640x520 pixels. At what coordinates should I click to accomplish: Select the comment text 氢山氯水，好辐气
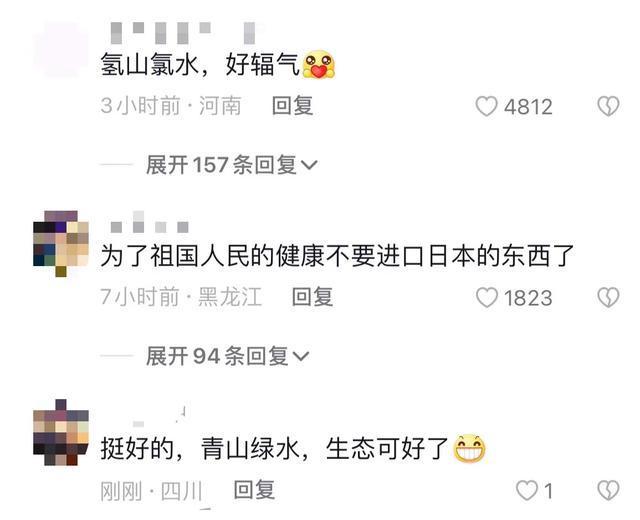pos(200,64)
